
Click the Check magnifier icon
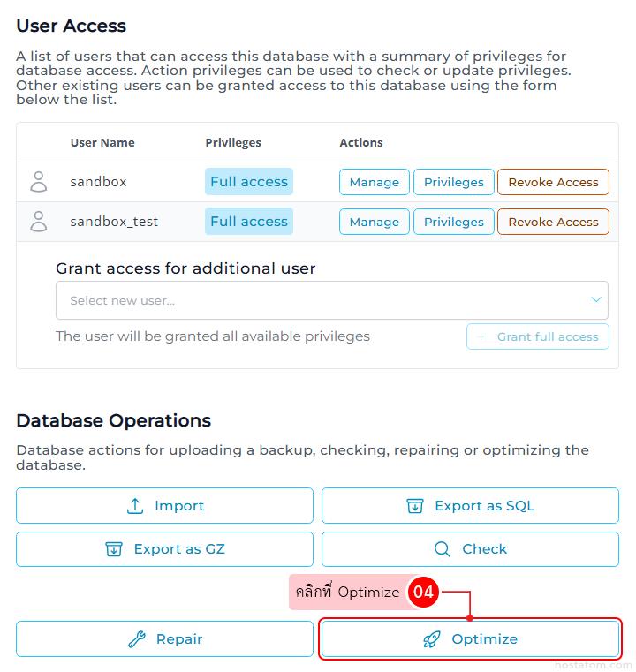(x=443, y=549)
